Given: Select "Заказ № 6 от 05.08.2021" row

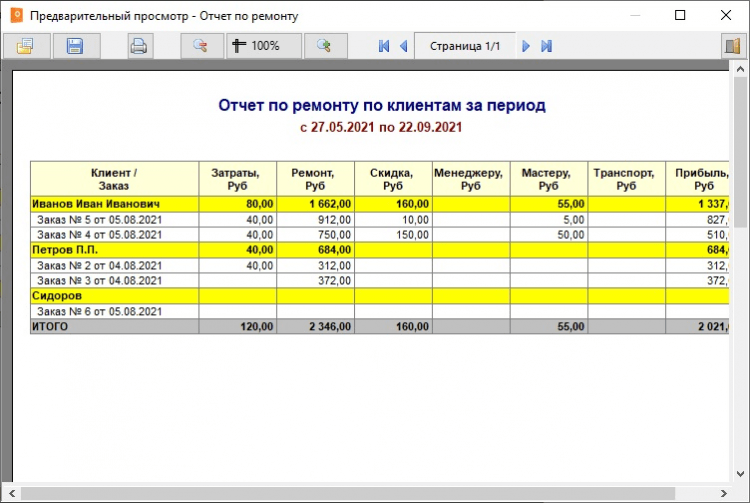Looking at the screenshot, I should coord(379,311).
